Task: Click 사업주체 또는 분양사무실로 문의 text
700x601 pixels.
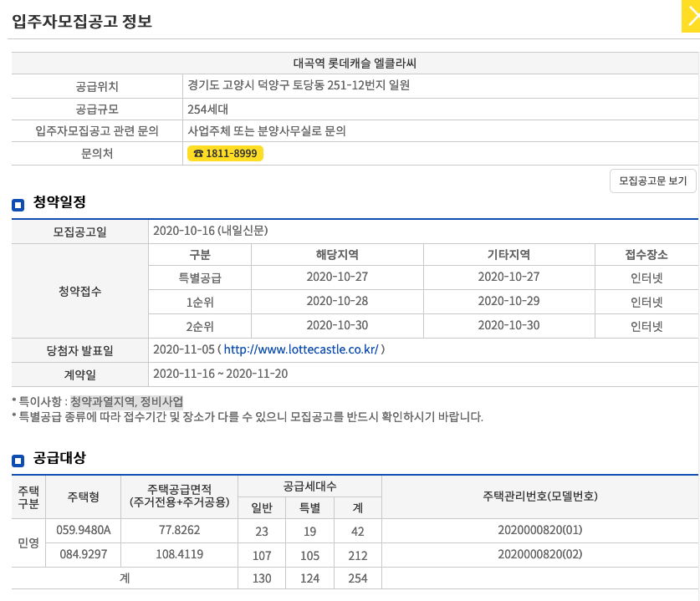Action: pos(267,131)
